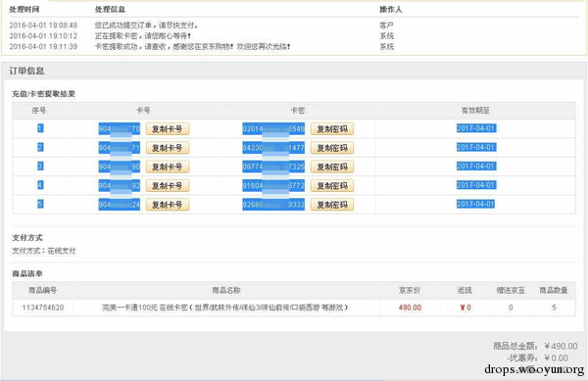Viewport: 588px width, 381px height.
Task: Copy card number in row 2
Action: (x=168, y=148)
